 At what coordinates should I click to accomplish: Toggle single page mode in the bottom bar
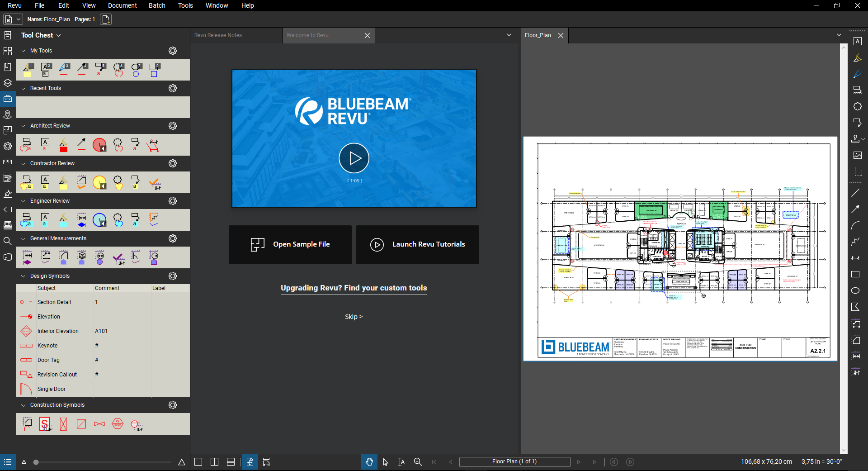[250, 462]
